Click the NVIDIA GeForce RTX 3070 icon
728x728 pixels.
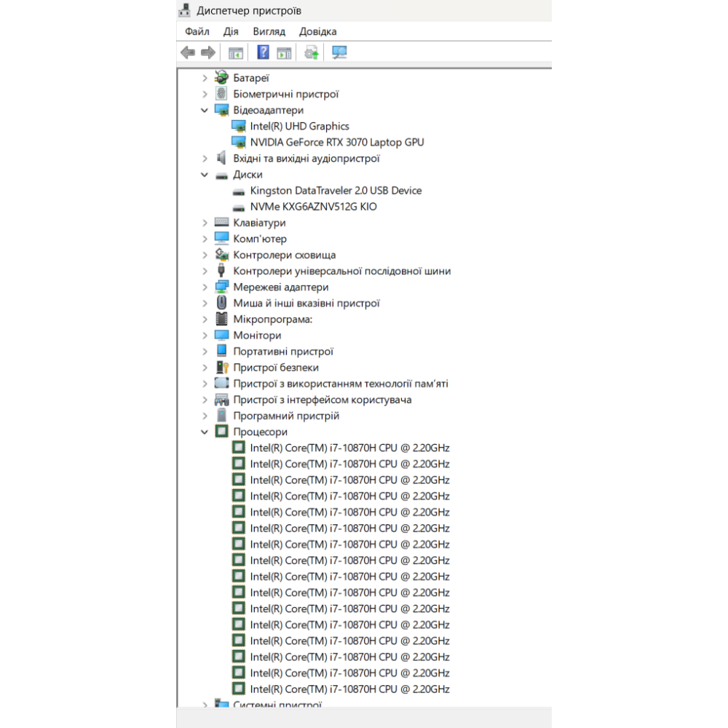tap(239, 142)
